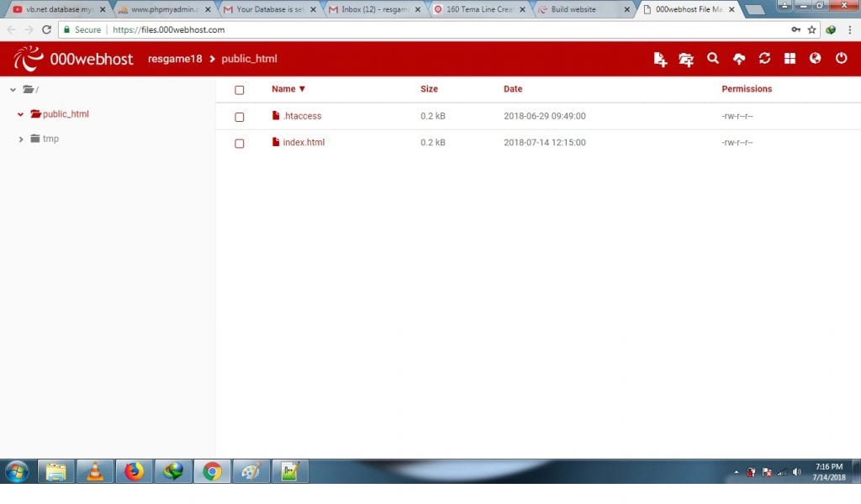Expand the tmp folder arrow
This screenshot has width=861, height=504.
pyautogui.click(x=21, y=139)
